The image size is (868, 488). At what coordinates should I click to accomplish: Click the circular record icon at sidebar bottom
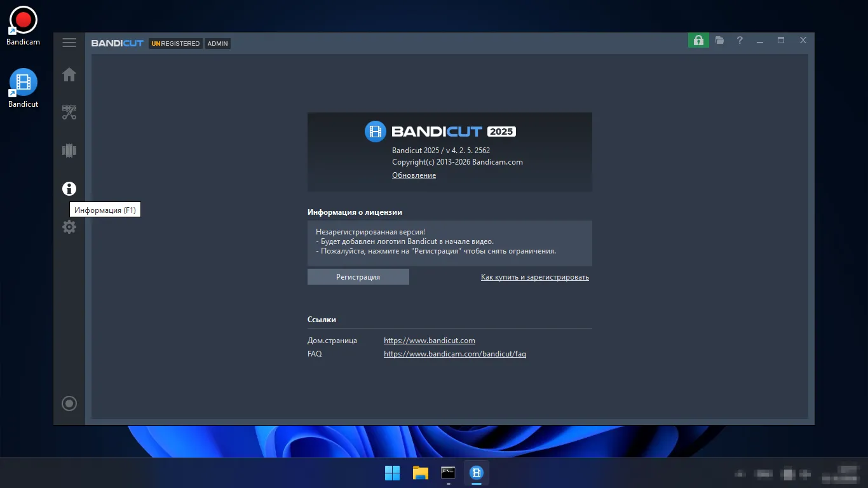69,403
